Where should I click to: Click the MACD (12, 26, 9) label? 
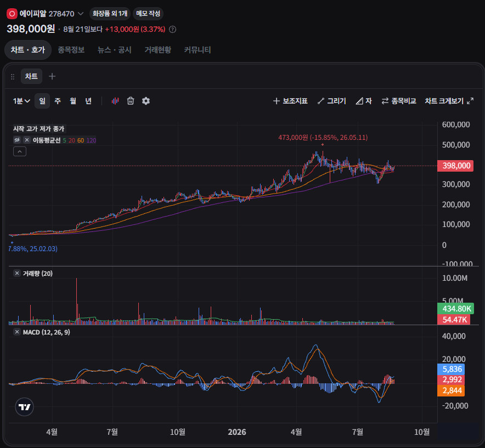click(x=47, y=332)
